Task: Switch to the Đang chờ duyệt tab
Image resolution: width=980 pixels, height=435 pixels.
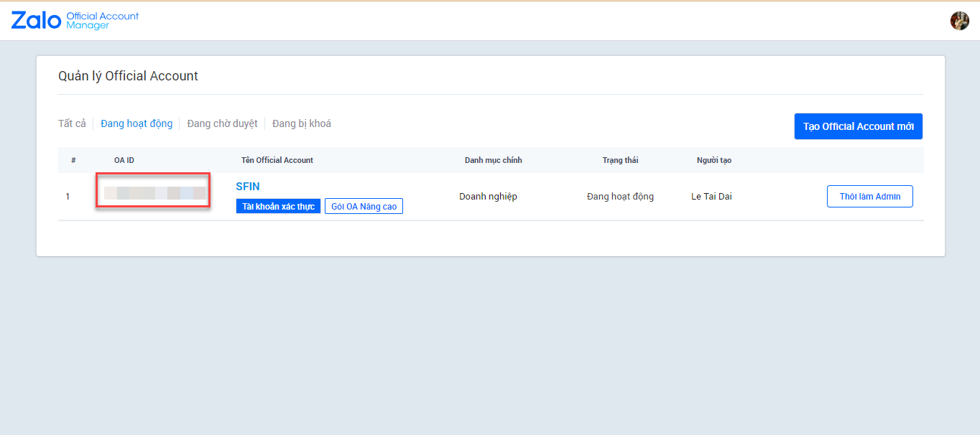Action: 222,123
